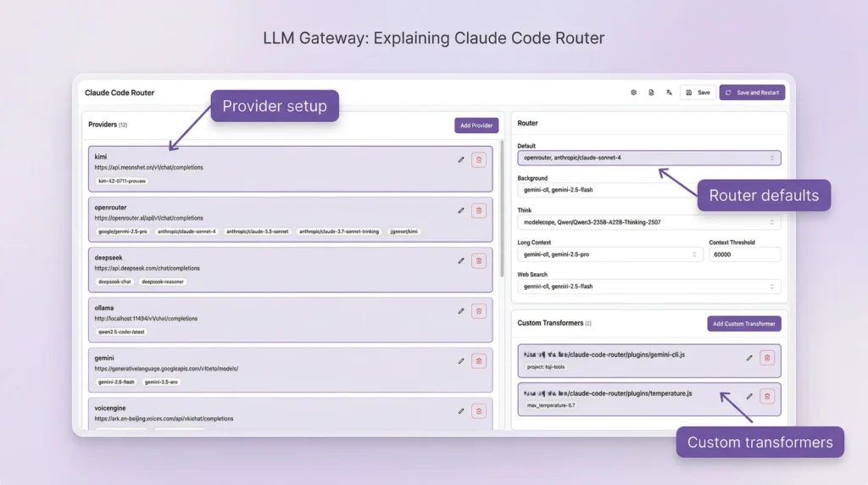Click the anthropic/claude-sonnet-4 model tag
Image resolution: width=868 pixels, height=485 pixels.
(x=186, y=231)
